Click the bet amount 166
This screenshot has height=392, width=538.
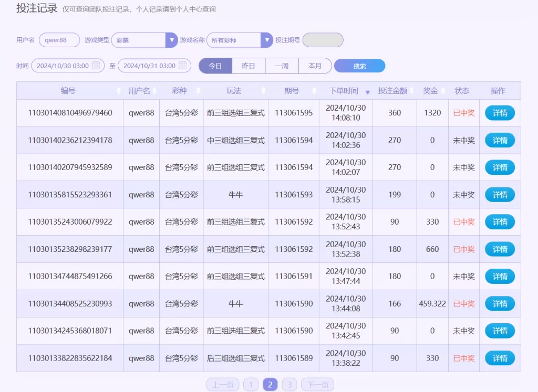coord(395,304)
